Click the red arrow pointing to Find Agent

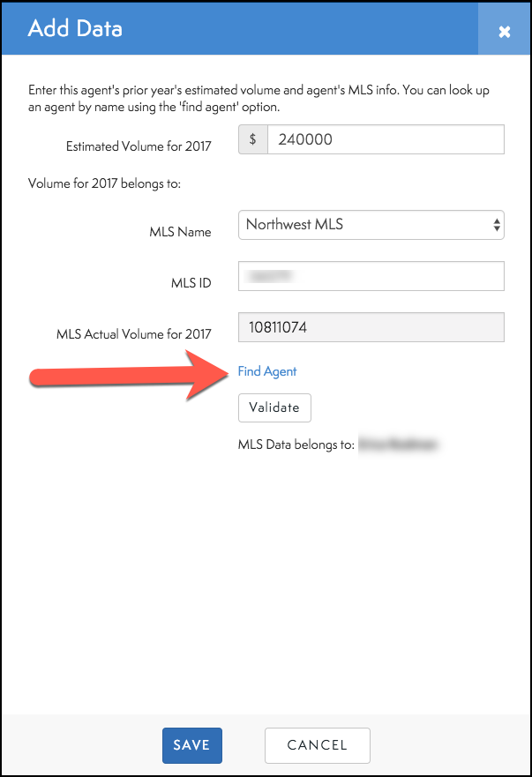pyautogui.click(x=124, y=374)
